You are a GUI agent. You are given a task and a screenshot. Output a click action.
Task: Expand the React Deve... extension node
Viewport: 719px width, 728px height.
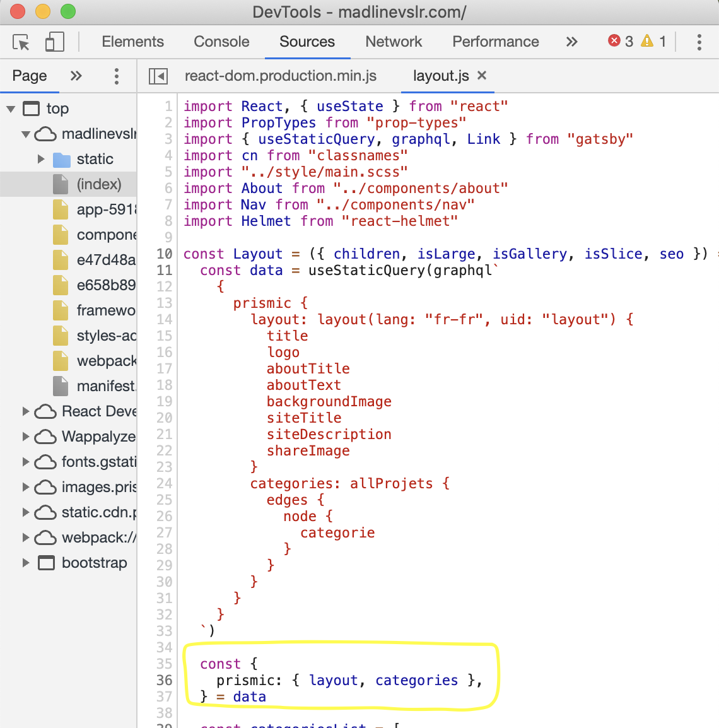(x=26, y=411)
